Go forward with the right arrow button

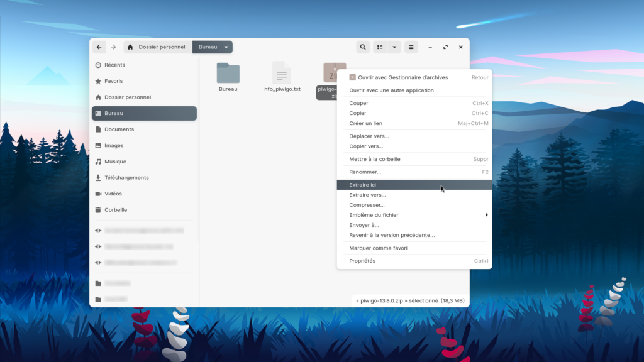(x=113, y=47)
